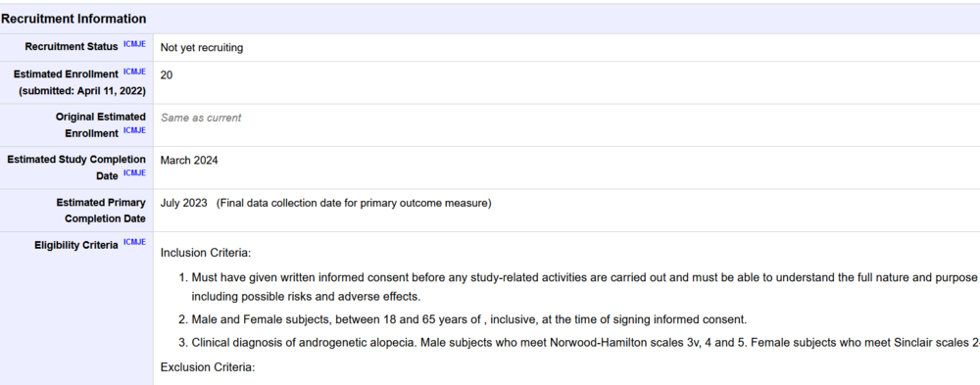Open the ICMJE link for Estimated Study Completion Date
980x385 pixels.
click(x=134, y=173)
